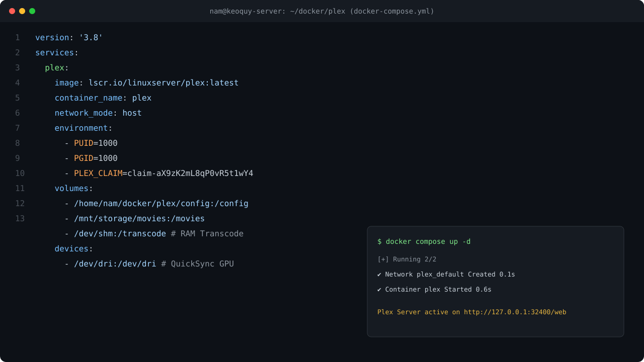Viewport: 644px width, 362px height.
Task: Click the 'devices' key
Action: 71,249
